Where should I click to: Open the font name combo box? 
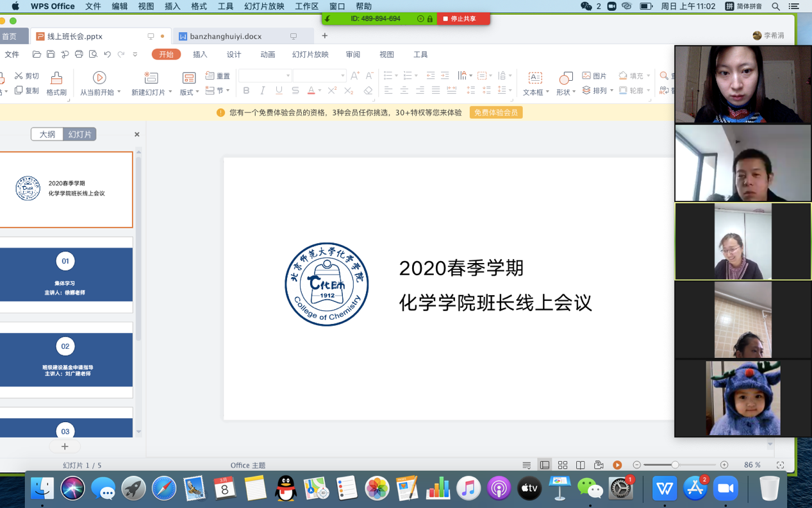click(265, 76)
